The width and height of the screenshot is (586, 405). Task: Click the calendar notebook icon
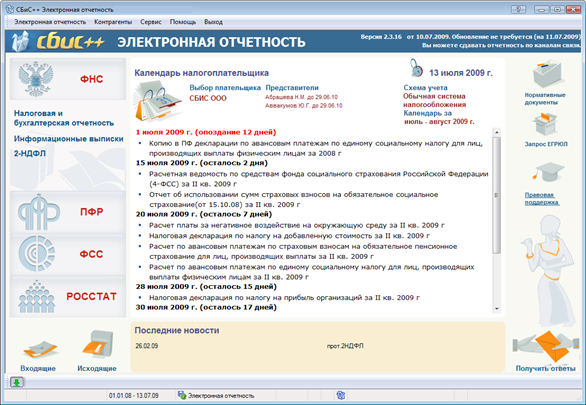158,101
